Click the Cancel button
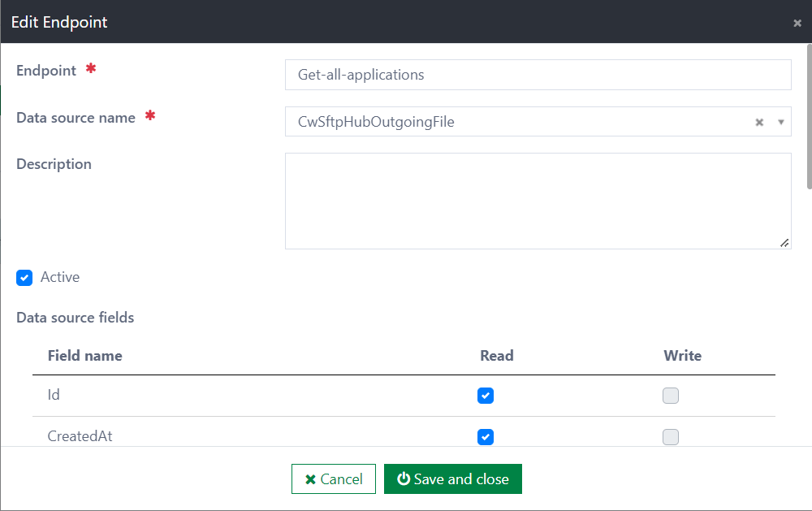 tap(333, 479)
